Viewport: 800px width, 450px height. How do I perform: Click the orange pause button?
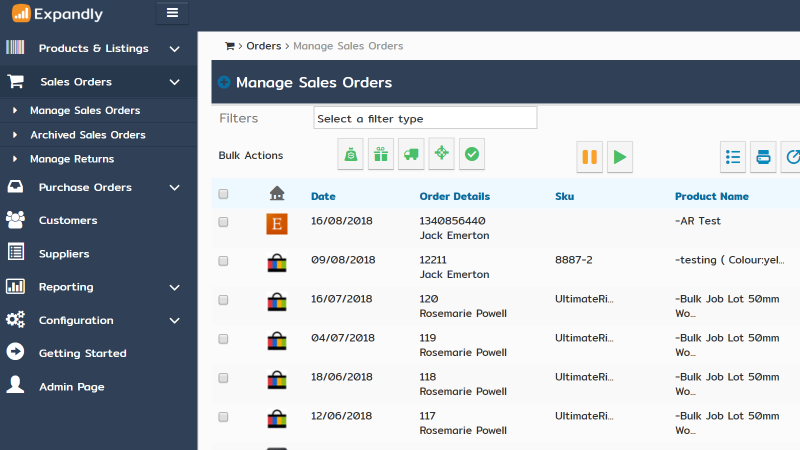tap(589, 157)
